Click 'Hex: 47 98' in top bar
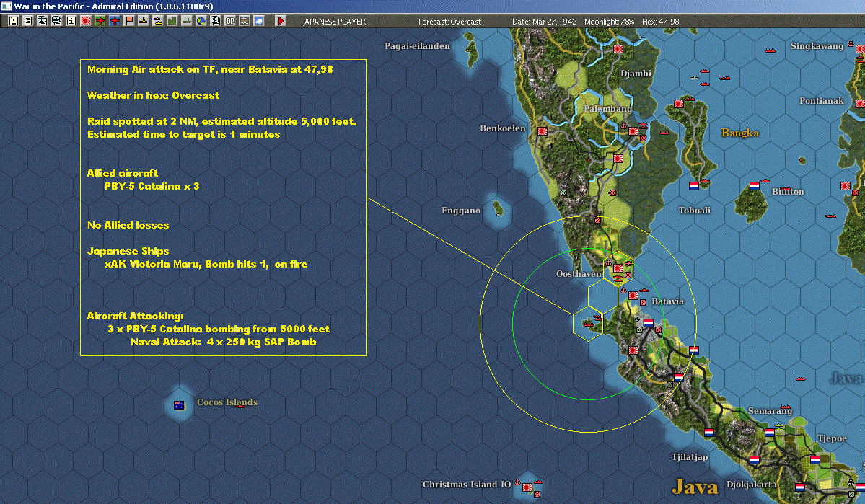The height and width of the screenshot is (504, 865). pyautogui.click(x=660, y=22)
